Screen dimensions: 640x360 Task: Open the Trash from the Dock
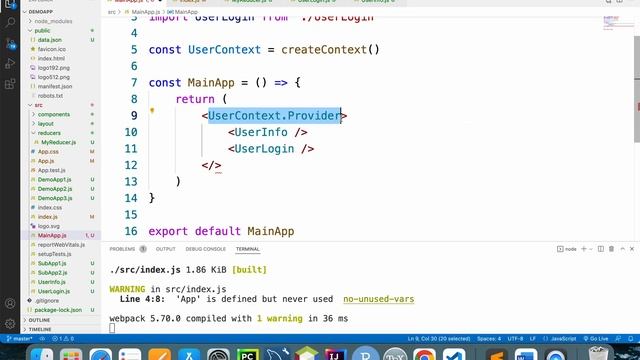(x=598, y=353)
